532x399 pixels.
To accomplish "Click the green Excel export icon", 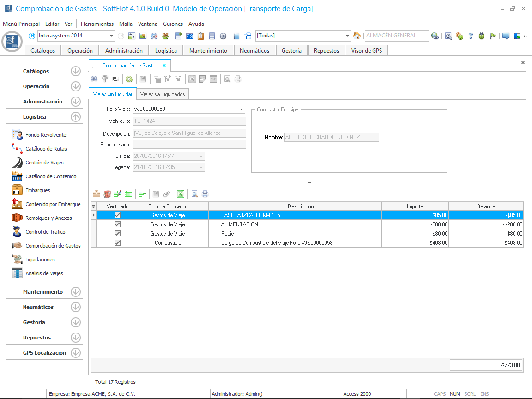I will click(x=181, y=194).
